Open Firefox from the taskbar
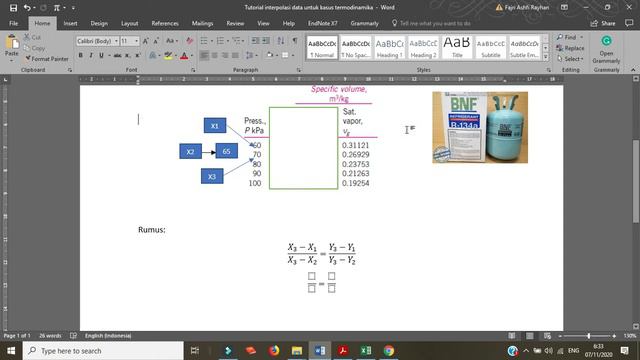The width and height of the screenshot is (640, 360). tap(273, 351)
